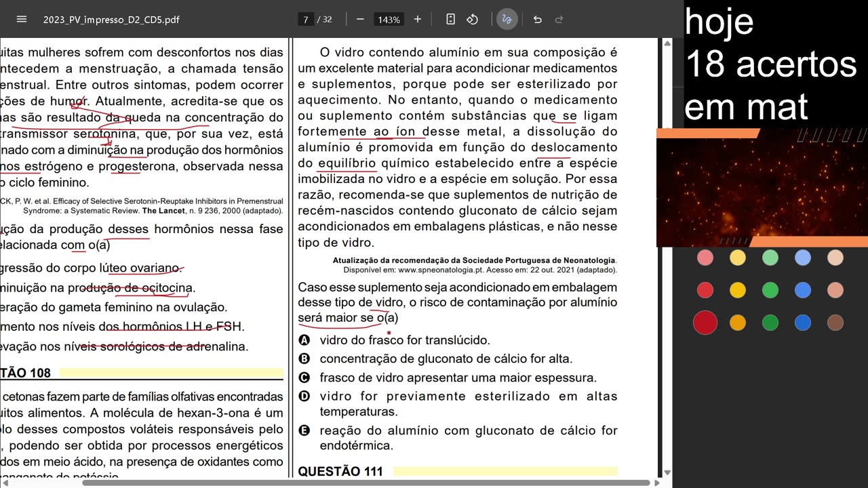
Task: Undo the last annotation stroke
Action: tap(537, 19)
